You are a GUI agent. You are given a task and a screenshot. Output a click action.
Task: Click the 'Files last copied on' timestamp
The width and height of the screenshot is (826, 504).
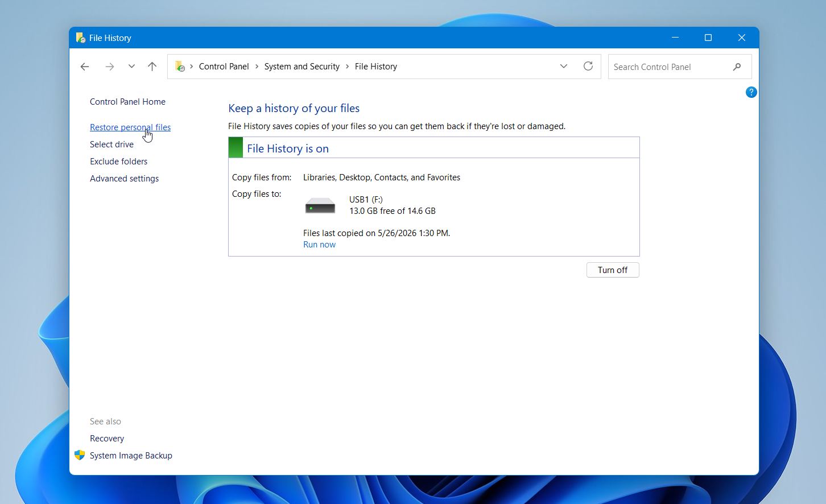click(x=377, y=233)
